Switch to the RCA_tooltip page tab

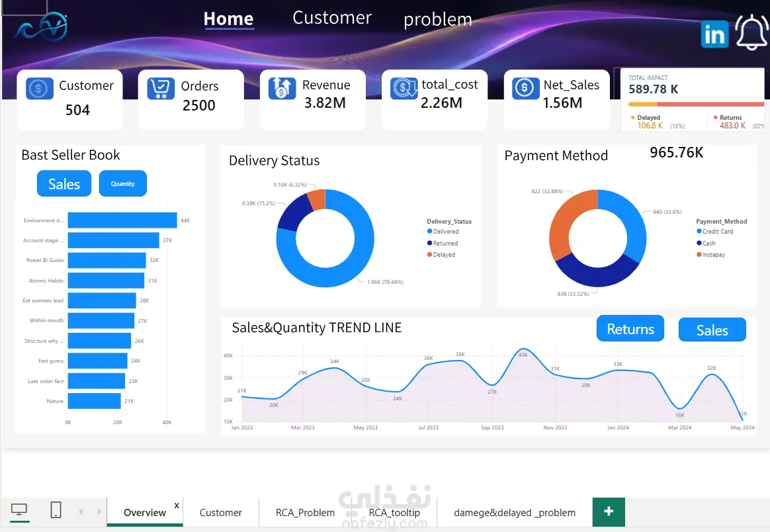(394, 512)
